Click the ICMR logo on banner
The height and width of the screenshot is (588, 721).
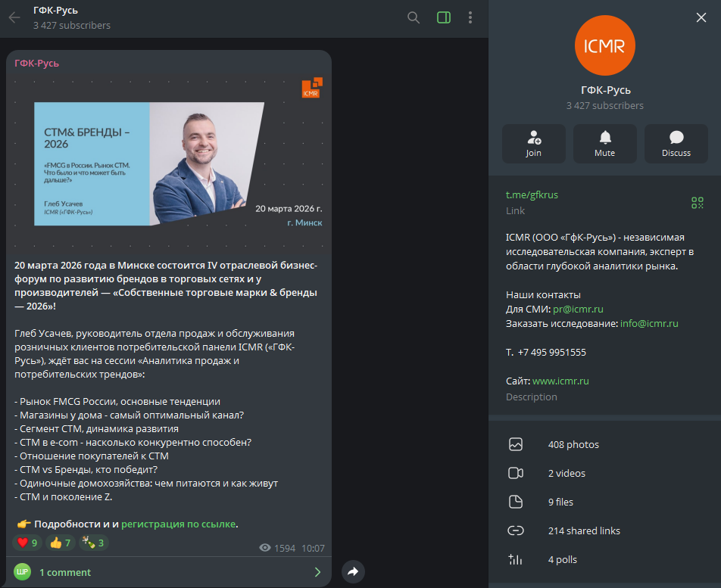click(x=312, y=87)
